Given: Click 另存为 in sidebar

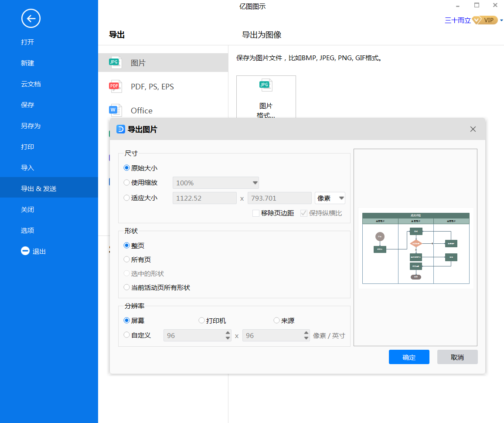Looking at the screenshot, I should 31,126.
